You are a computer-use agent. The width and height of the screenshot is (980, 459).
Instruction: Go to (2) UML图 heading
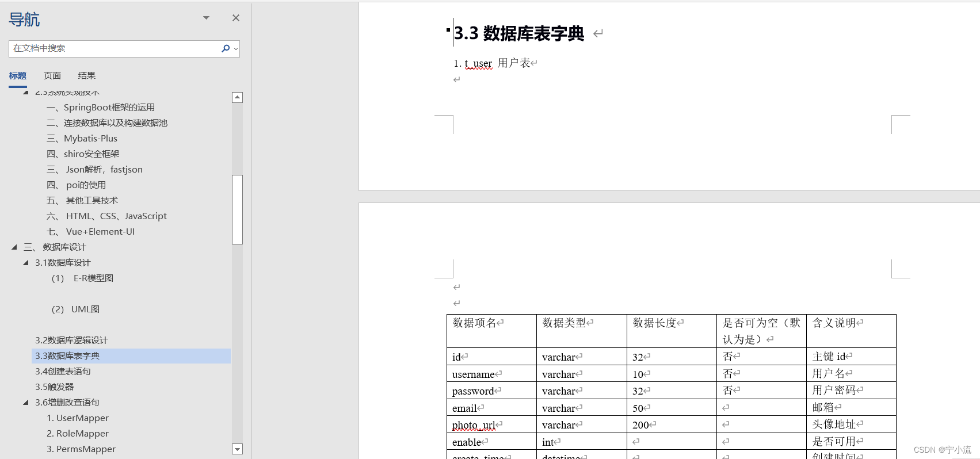(x=75, y=309)
